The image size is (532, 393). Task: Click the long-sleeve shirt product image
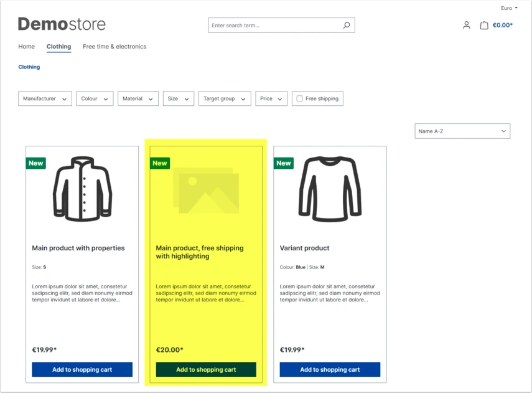click(330, 189)
